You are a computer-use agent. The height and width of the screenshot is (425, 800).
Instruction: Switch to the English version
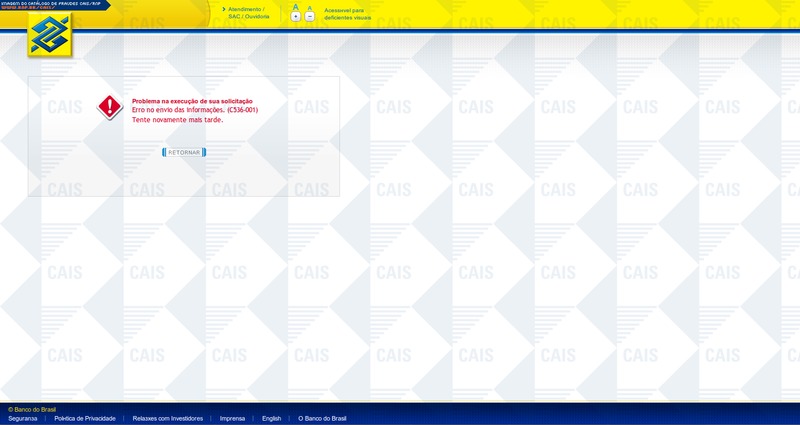click(x=271, y=418)
